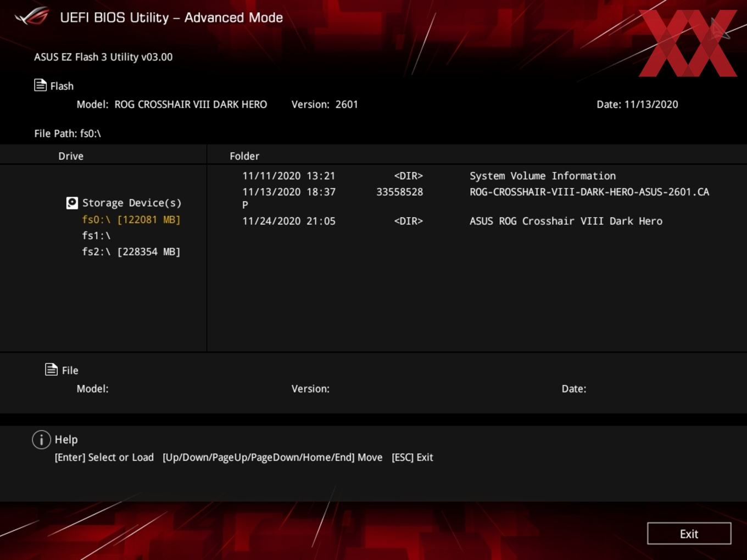The width and height of the screenshot is (747, 560).
Task: Select drive fs2:\ [228354 MB]
Action: point(131,251)
